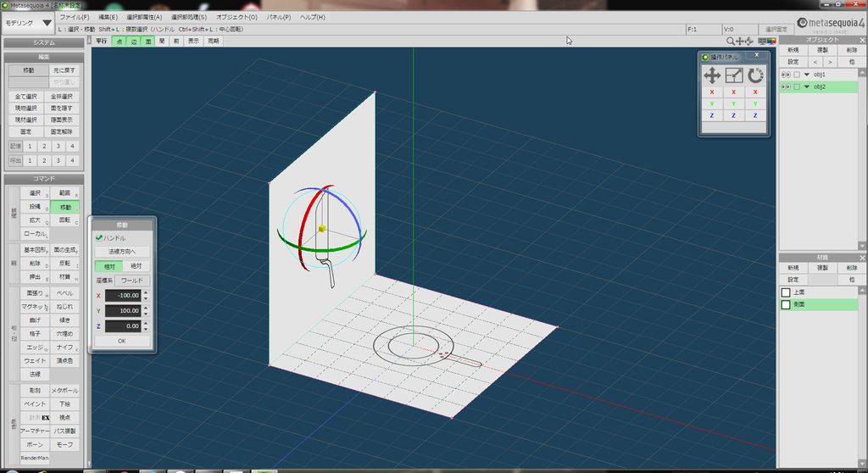Click the 側面 material color swatch
Screen dimensions: 868x473
(x=786, y=304)
